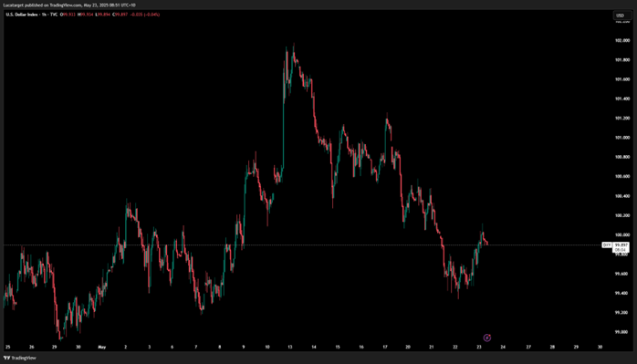The image size is (637, 364).
Task: Click the 99.400 price axis label
Action: (621, 294)
